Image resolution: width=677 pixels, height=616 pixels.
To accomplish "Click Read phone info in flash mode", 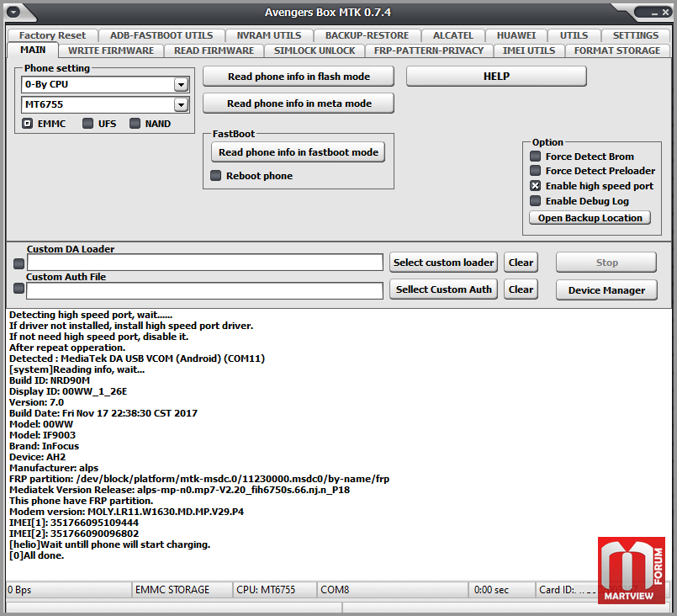I will (x=299, y=77).
